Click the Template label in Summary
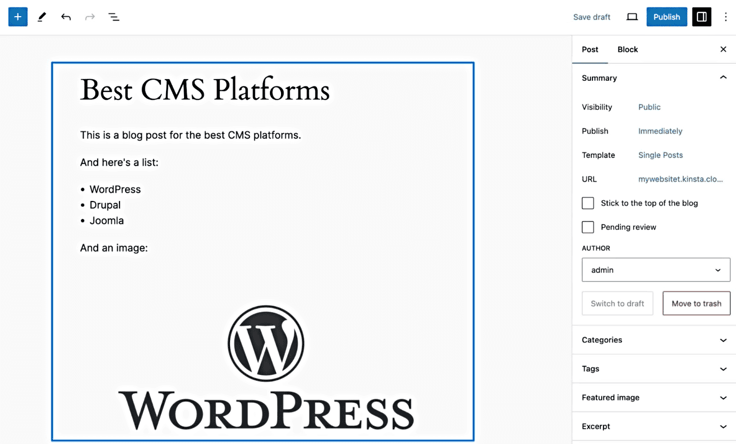This screenshot has height=444, width=736. click(598, 155)
